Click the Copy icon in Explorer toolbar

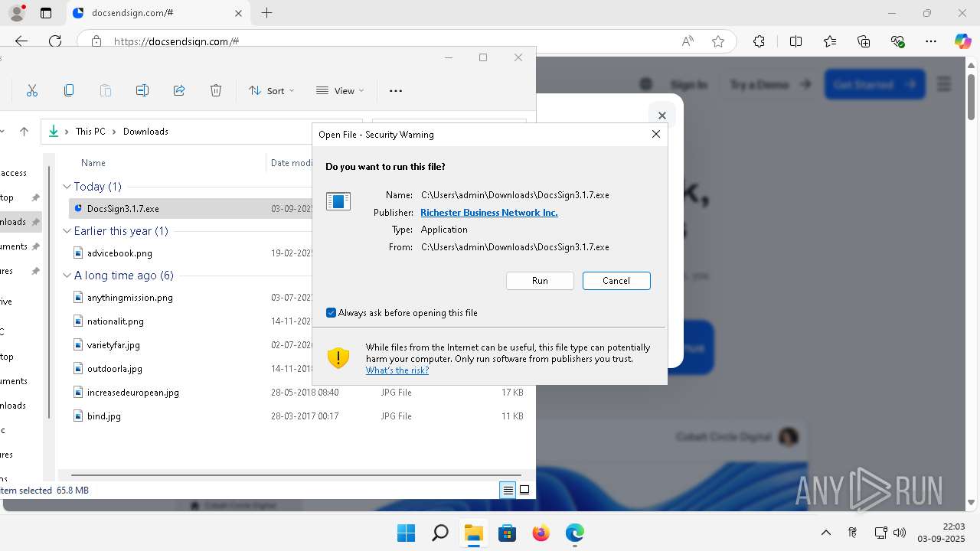(x=69, y=90)
